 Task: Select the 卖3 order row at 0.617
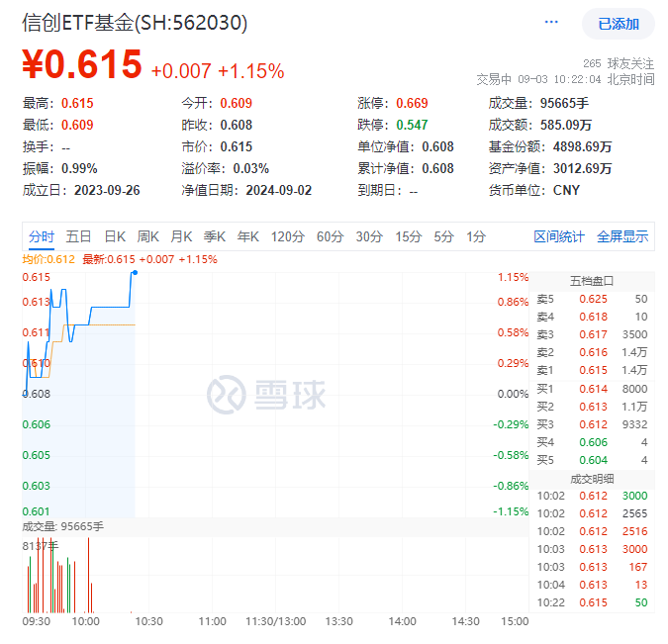click(x=592, y=334)
